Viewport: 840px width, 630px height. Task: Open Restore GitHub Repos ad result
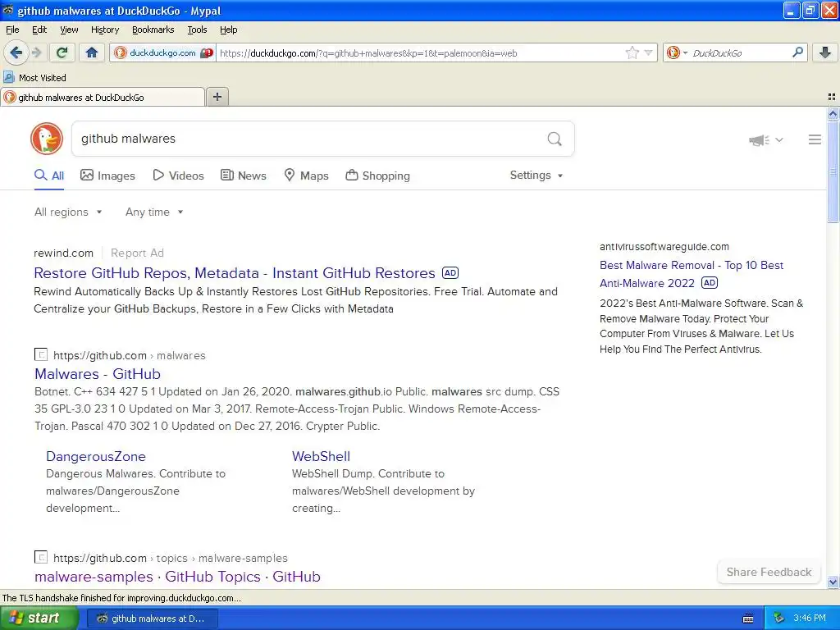(234, 273)
